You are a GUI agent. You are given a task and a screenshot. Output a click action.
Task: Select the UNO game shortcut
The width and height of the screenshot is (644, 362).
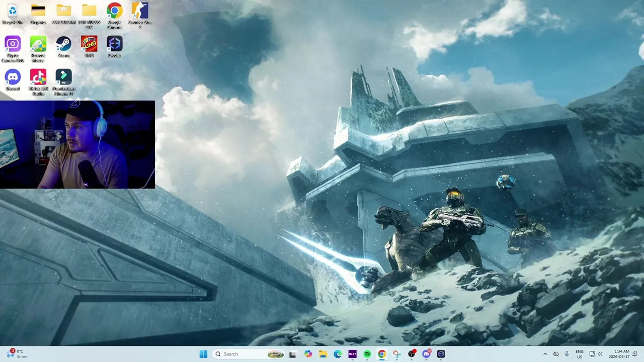pyautogui.click(x=89, y=47)
